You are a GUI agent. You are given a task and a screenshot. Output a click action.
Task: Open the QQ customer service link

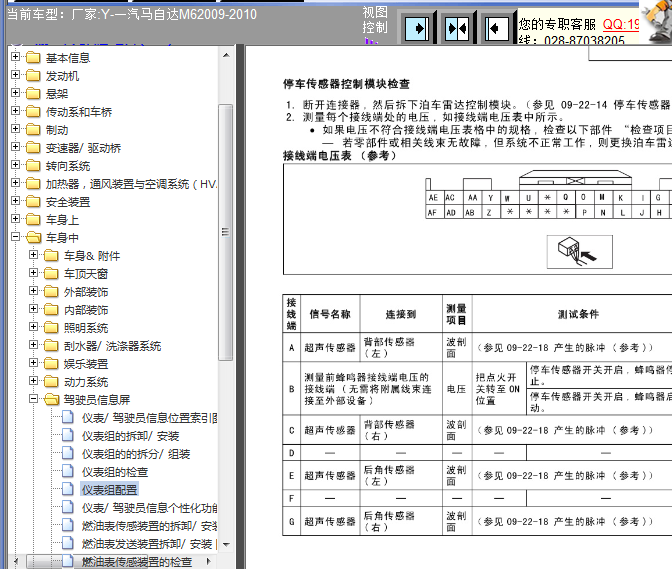pyautogui.click(x=621, y=24)
